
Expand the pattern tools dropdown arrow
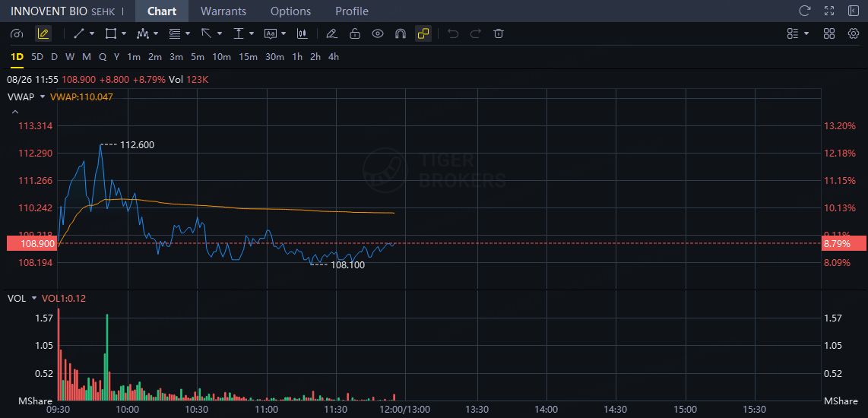point(156,33)
